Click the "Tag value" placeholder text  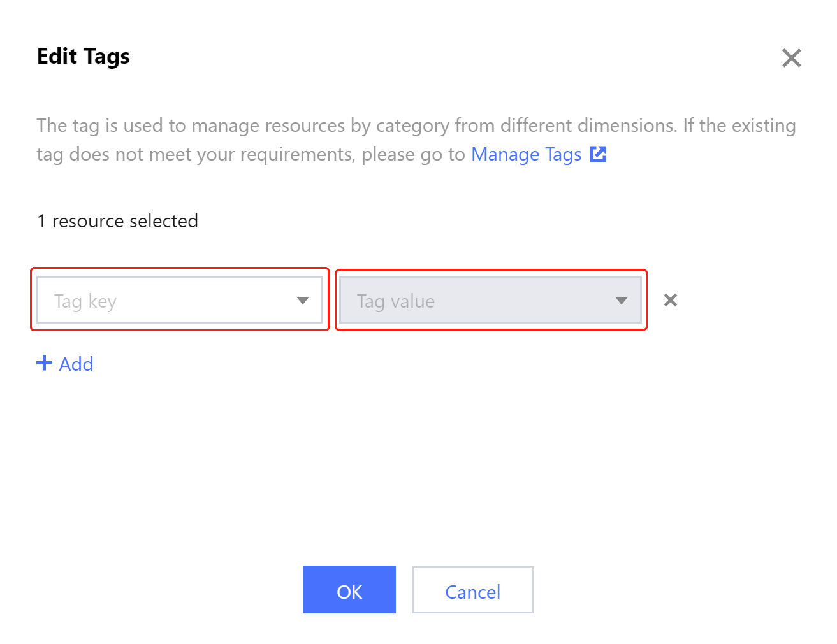tap(395, 301)
